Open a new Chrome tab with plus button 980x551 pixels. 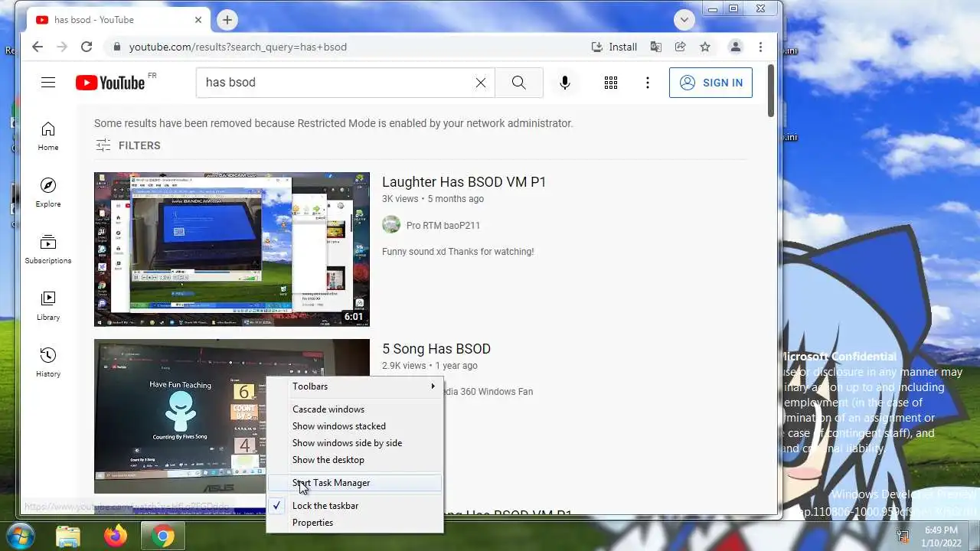pyautogui.click(x=227, y=20)
